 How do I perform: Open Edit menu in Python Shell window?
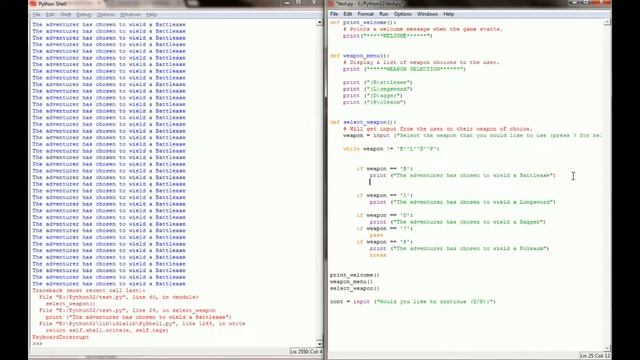(x=50, y=15)
